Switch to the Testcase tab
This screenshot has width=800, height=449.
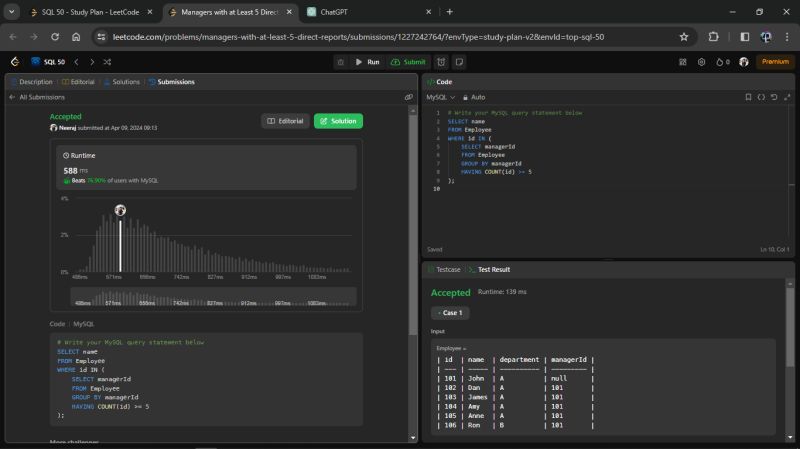(445, 270)
